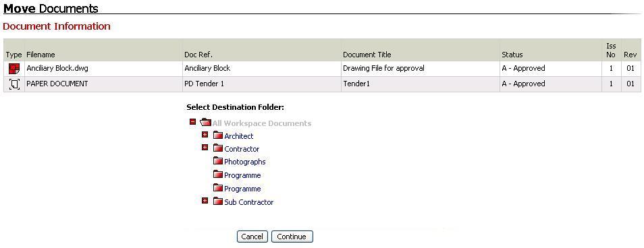
Task: Click the PAPER DOCUMENT filename cell
Action: [x=57, y=84]
